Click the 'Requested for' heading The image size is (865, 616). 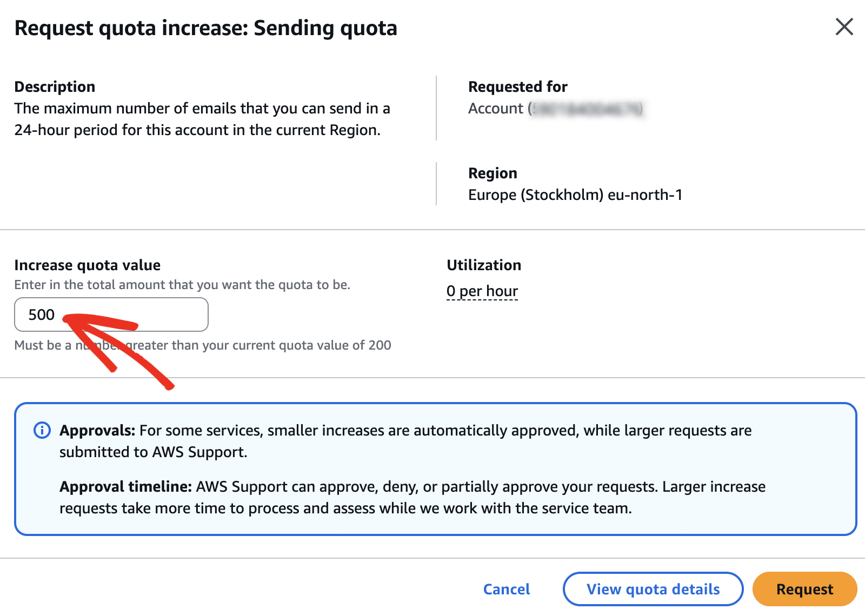coord(518,86)
